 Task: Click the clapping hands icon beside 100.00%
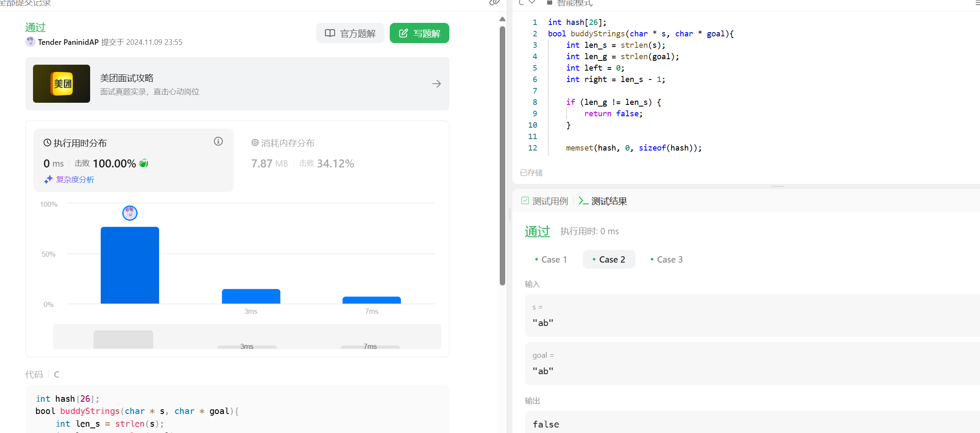click(x=144, y=163)
